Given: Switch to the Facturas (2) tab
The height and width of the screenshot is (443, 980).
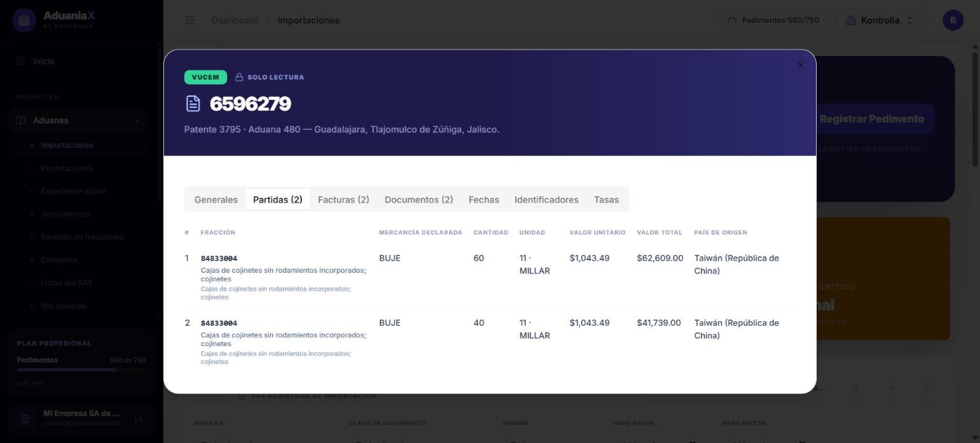Looking at the screenshot, I should pyautogui.click(x=343, y=200).
